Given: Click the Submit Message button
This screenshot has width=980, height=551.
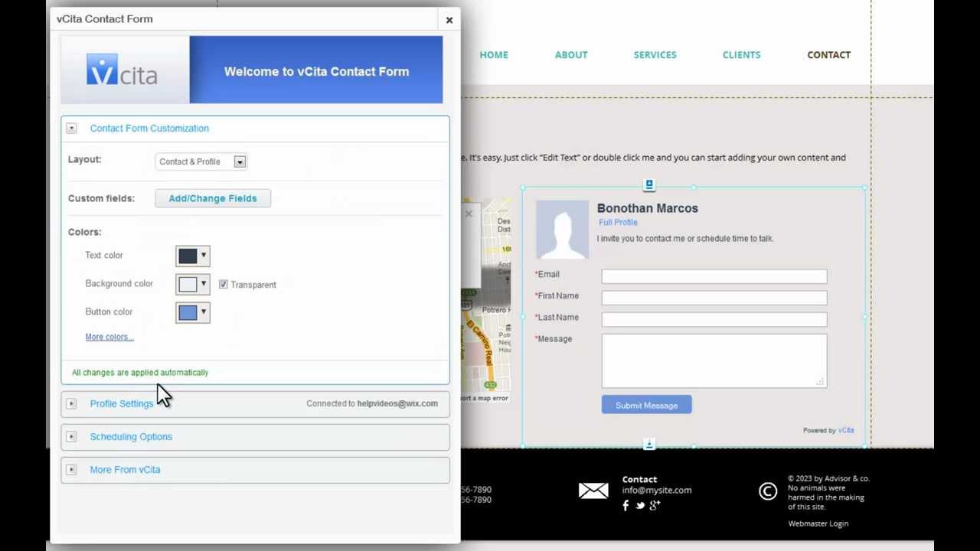Looking at the screenshot, I should pos(647,405).
